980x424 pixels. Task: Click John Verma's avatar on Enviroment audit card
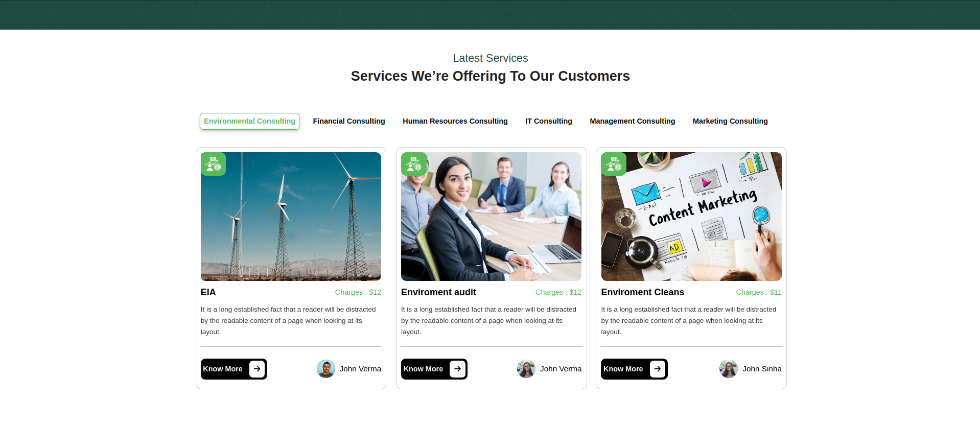pos(526,369)
